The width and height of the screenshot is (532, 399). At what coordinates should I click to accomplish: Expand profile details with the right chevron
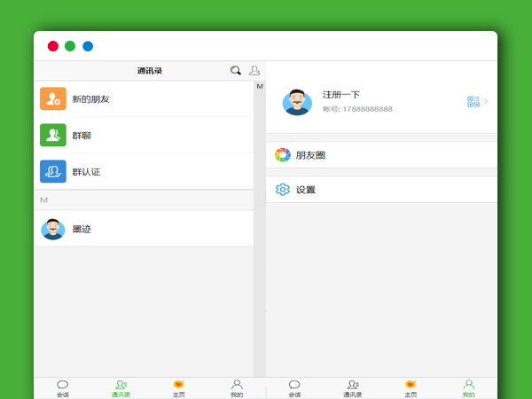[486, 102]
